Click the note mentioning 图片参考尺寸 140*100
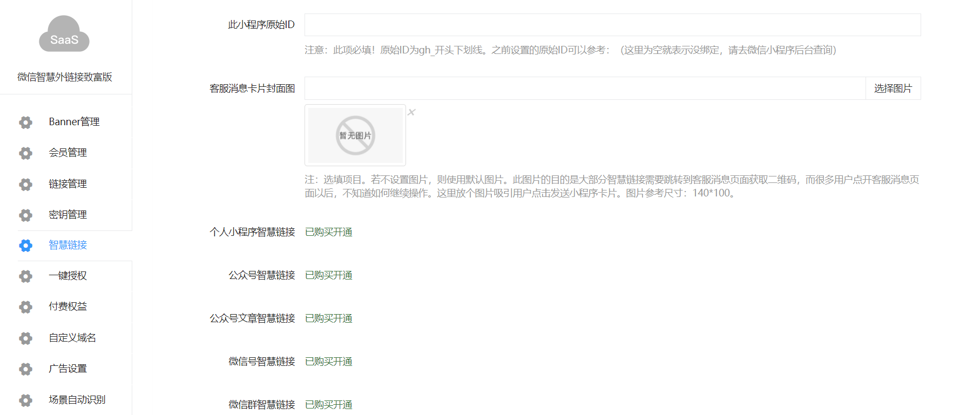 point(612,186)
